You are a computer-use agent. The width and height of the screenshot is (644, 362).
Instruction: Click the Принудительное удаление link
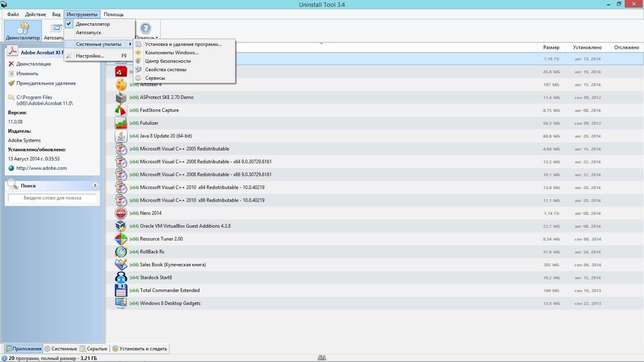click(x=46, y=83)
